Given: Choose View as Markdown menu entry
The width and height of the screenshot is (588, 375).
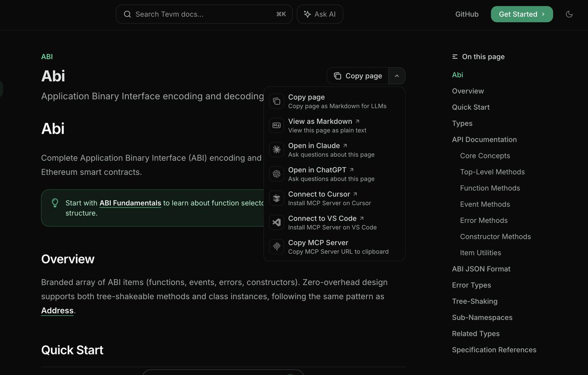Looking at the screenshot, I should coord(334,125).
